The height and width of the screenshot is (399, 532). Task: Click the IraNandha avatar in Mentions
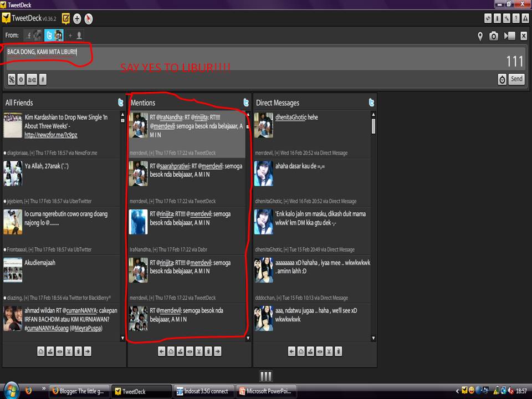pyautogui.click(x=139, y=222)
